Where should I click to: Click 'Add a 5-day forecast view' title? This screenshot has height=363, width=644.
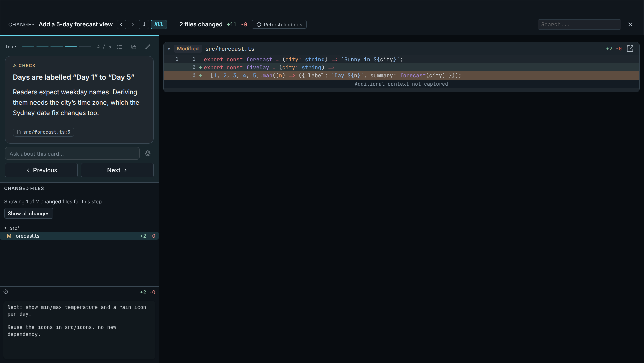[x=76, y=24]
